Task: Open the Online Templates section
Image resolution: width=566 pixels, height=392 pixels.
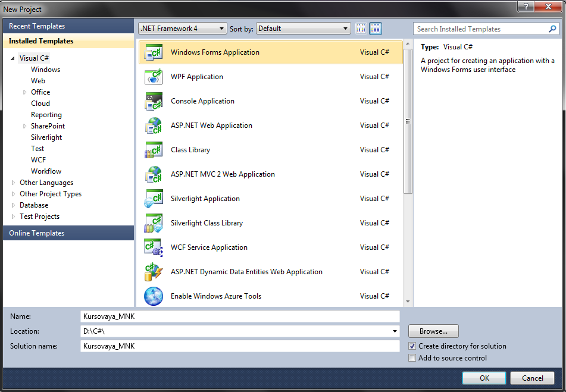Action: coord(68,233)
